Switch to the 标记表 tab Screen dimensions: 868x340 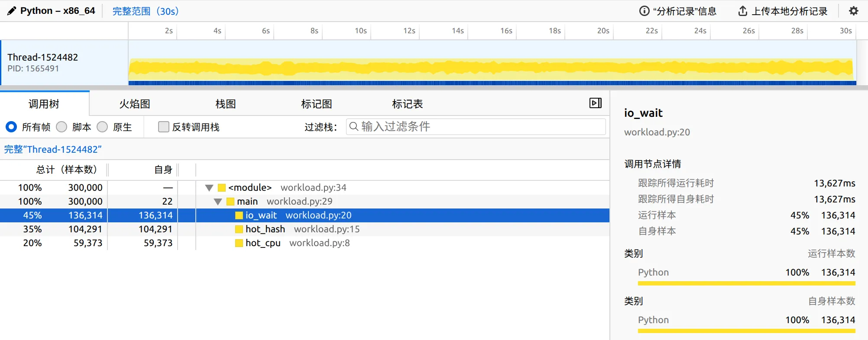click(408, 104)
